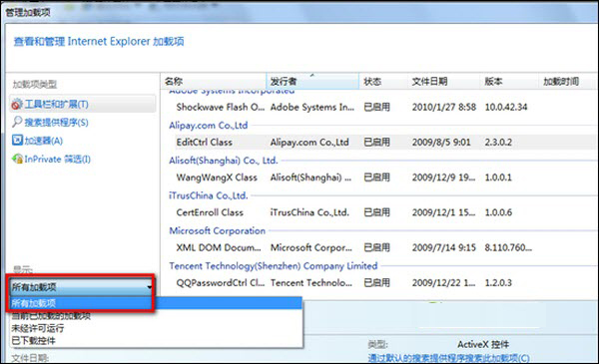Sort list by 发行者 column header
The width and height of the screenshot is (599, 364).
[x=312, y=81]
